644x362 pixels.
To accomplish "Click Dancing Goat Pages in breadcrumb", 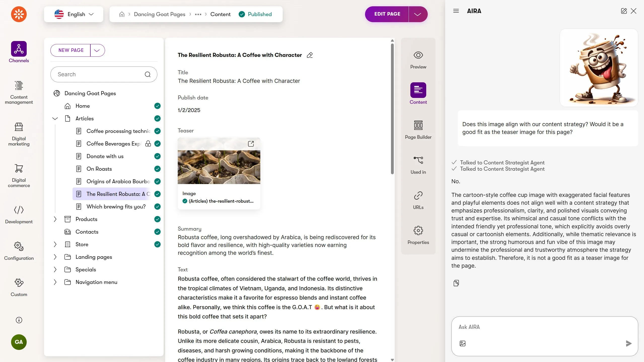I will (159, 14).
